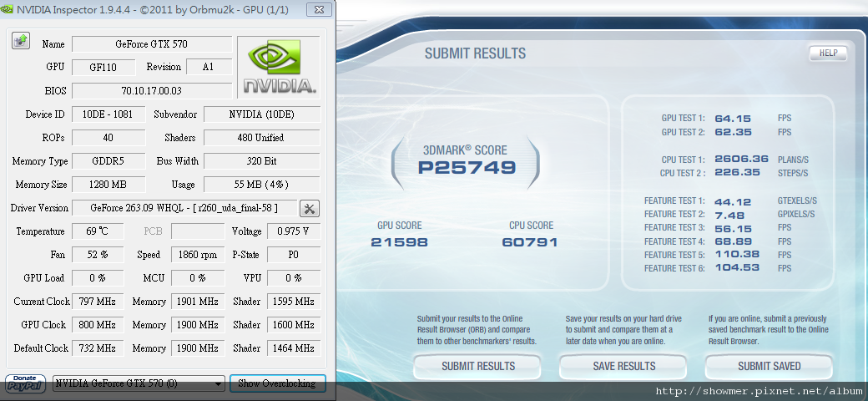Click VPU value 0 %
This screenshot has width=868, height=401.
click(294, 278)
